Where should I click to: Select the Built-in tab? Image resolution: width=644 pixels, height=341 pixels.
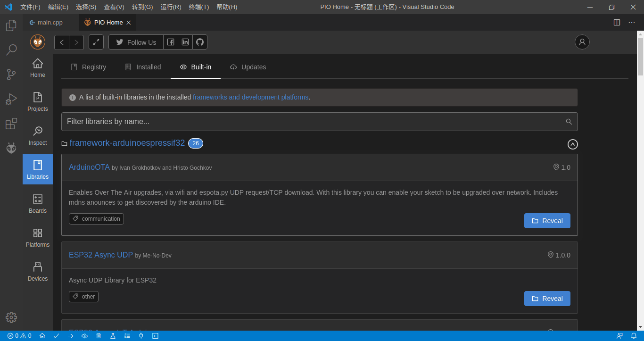(x=196, y=67)
